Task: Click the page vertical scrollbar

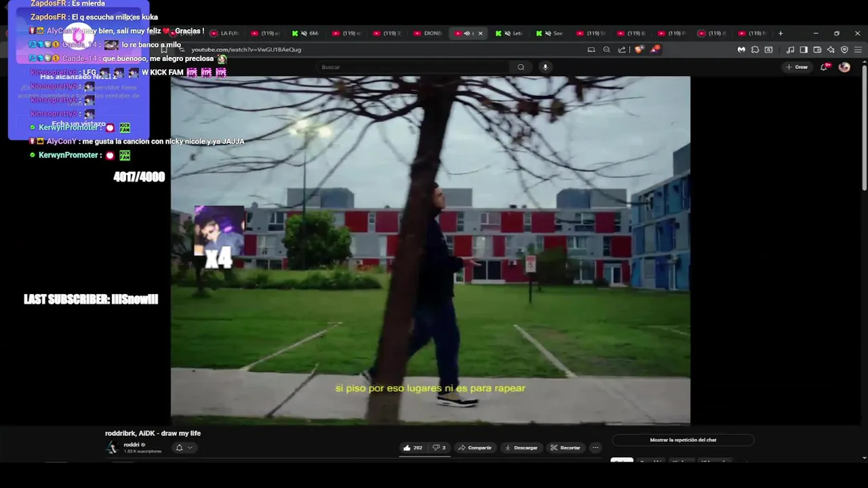Action: (864, 127)
